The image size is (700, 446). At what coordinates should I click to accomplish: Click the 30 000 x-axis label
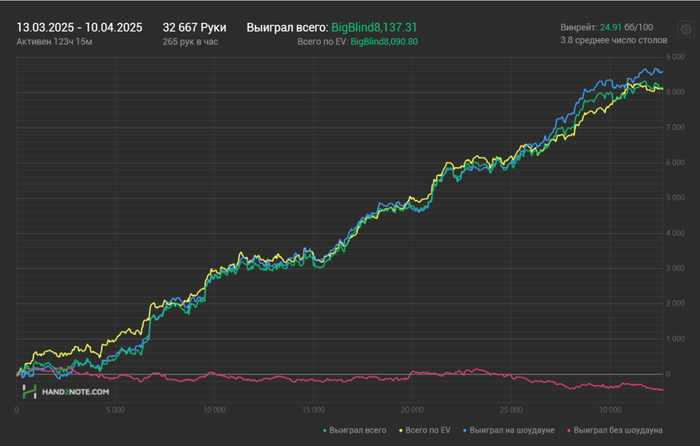click(x=610, y=410)
